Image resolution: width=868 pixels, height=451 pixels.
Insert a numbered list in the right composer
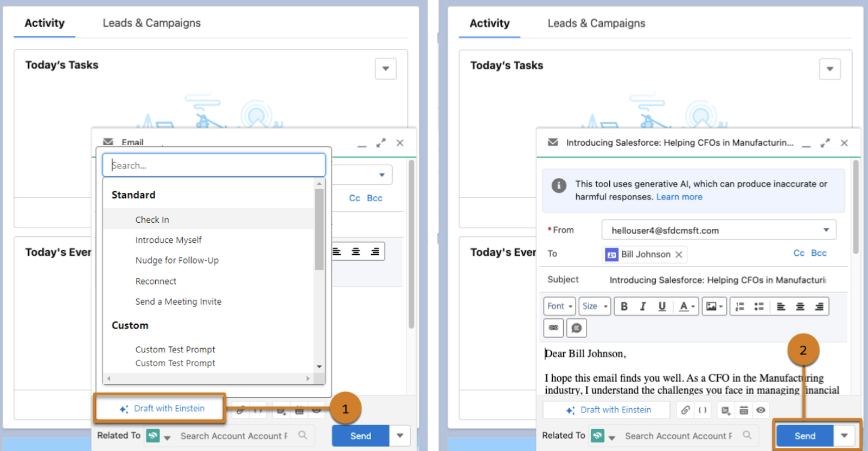pyautogui.click(x=739, y=306)
